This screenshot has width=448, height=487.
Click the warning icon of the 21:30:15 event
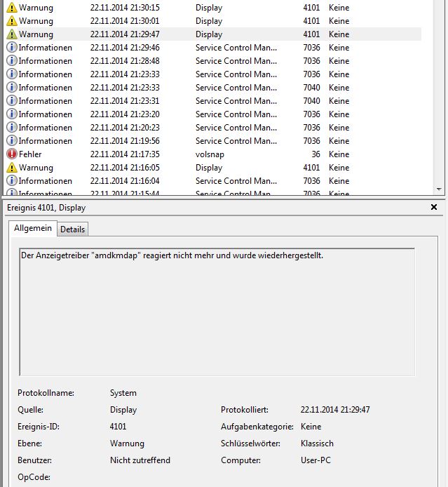click(x=12, y=8)
